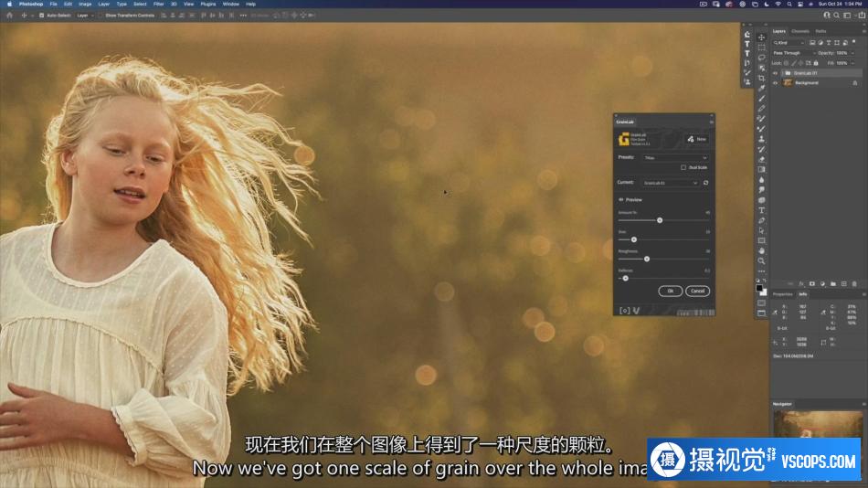The image size is (868, 488).
Task: Expand the GrainLab 01 group arrow
Action: [x=781, y=73]
